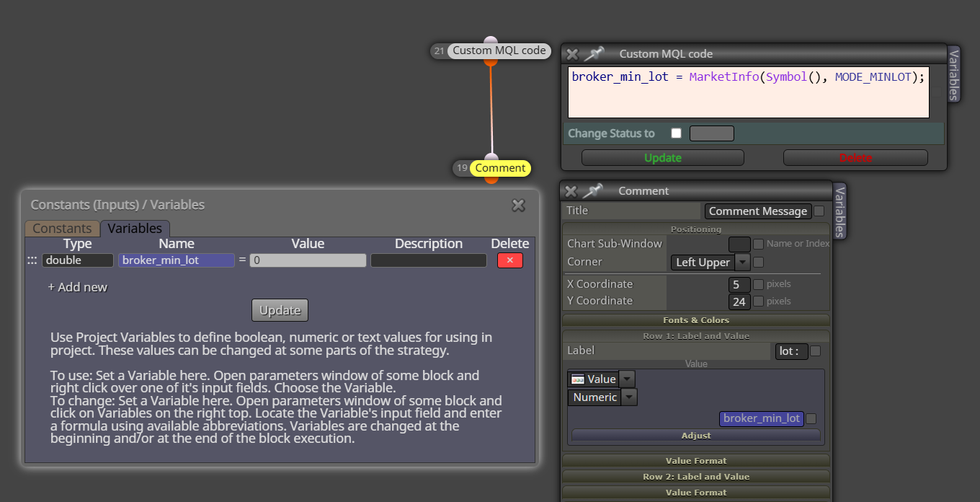
Task: Click the lot : label field
Action: (791, 351)
